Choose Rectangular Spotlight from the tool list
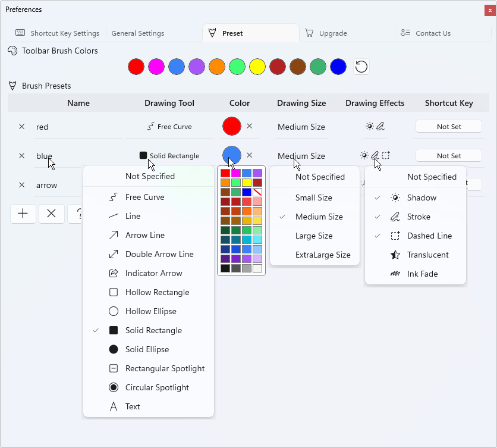The image size is (497, 448). [149, 368]
